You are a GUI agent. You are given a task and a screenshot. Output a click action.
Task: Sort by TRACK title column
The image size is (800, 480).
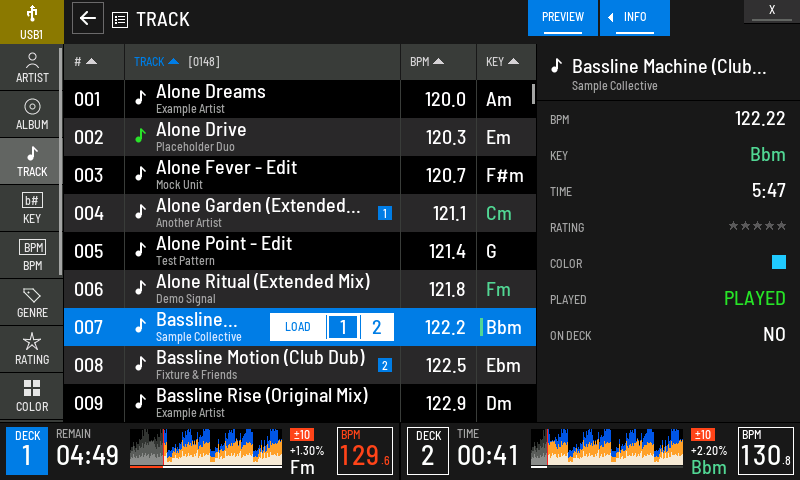pos(262,62)
